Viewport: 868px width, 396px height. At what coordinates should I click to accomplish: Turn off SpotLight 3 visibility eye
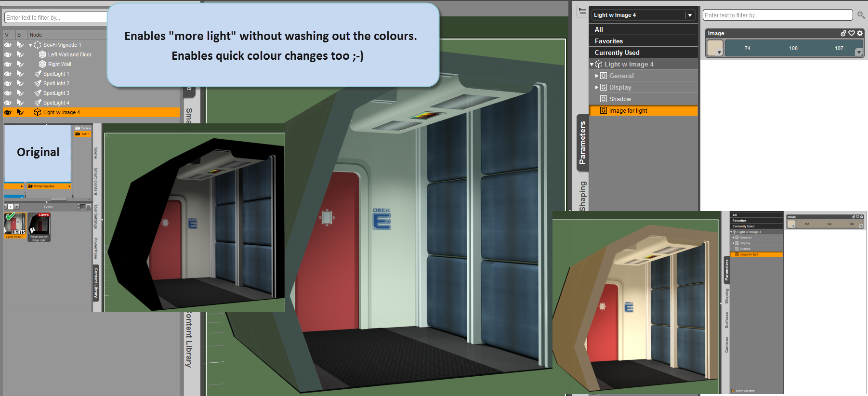pyautogui.click(x=8, y=93)
